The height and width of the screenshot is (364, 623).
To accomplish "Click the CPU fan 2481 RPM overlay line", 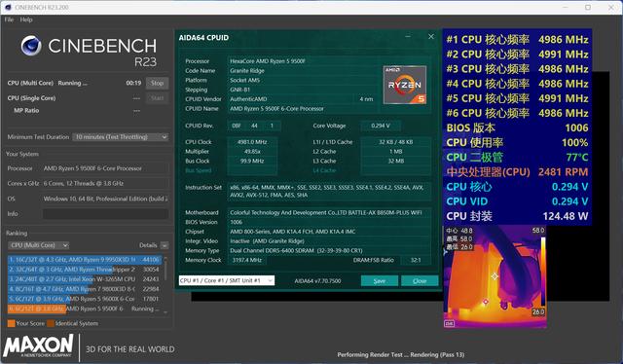I will click(517, 171).
